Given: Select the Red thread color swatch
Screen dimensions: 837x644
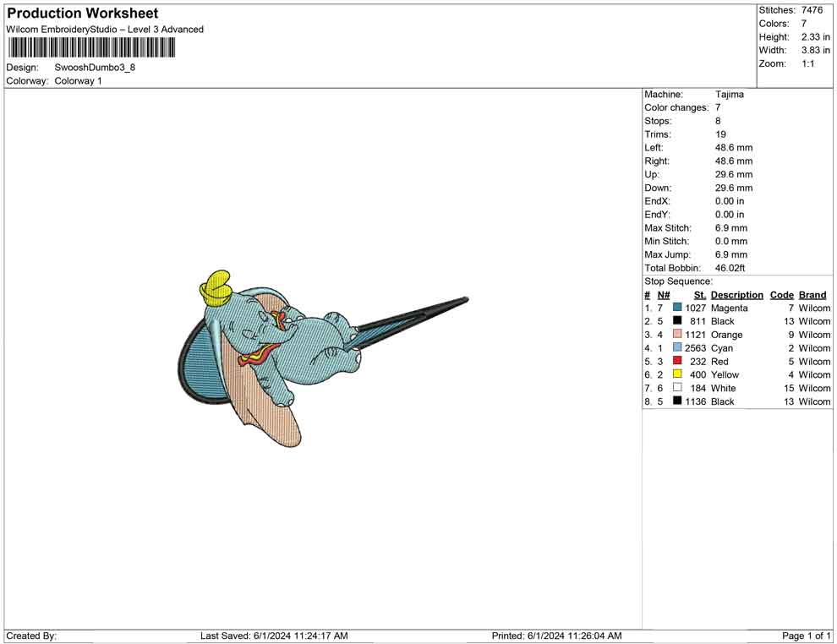Looking at the screenshot, I should click(x=677, y=361).
